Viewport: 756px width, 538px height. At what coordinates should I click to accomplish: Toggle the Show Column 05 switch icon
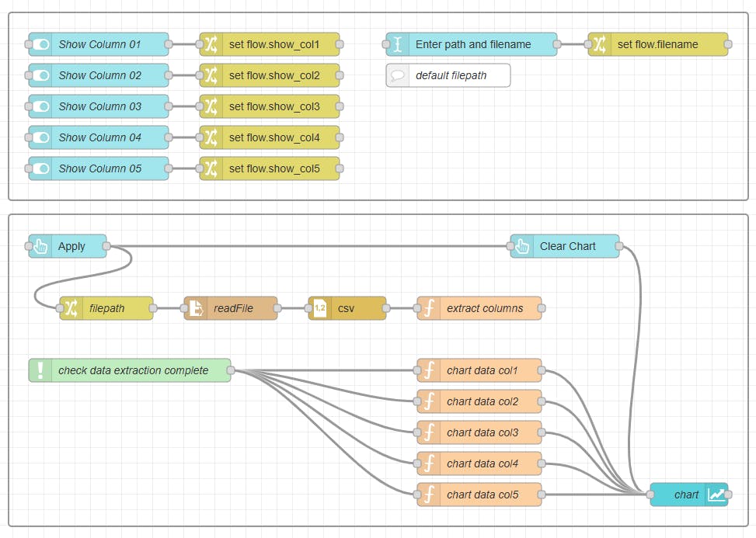[x=41, y=168]
